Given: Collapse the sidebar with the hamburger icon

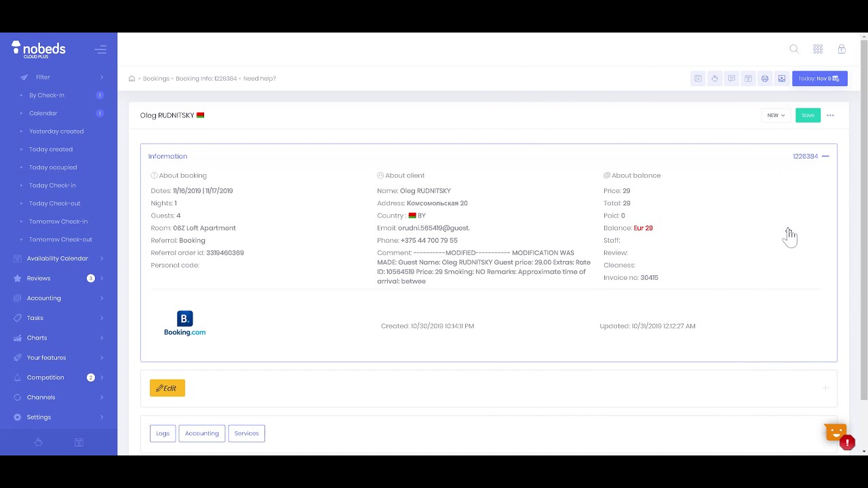Looking at the screenshot, I should click(x=100, y=49).
